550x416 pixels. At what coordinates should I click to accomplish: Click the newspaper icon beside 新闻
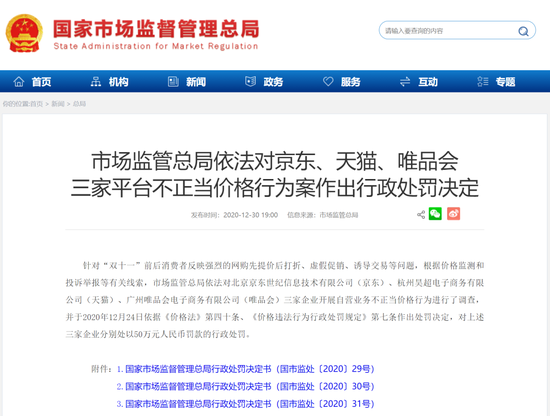pyautogui.click(x=173, y=82)
